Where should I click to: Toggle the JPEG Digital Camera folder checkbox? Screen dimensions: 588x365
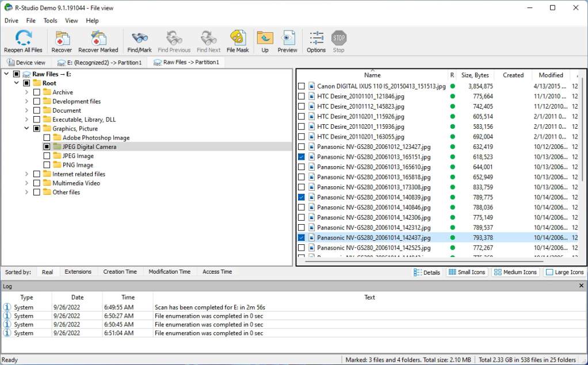click(x=47, y=147)
